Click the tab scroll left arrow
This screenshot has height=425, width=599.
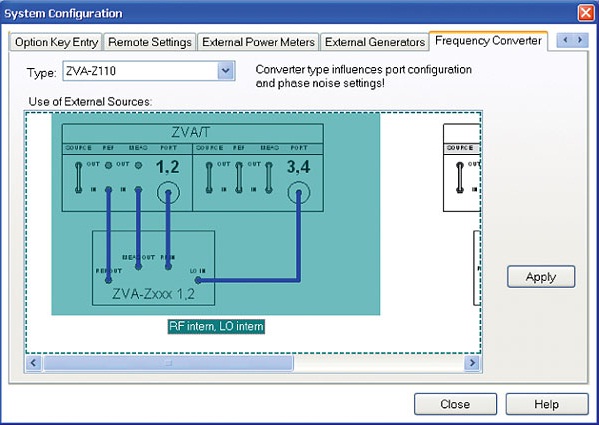click(565, 40)
